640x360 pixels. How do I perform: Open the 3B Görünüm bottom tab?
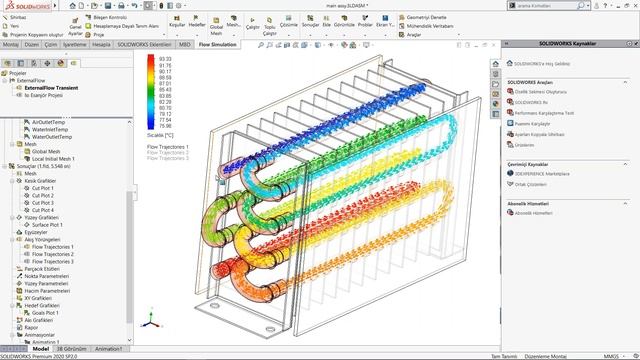(x=71, y=349)
